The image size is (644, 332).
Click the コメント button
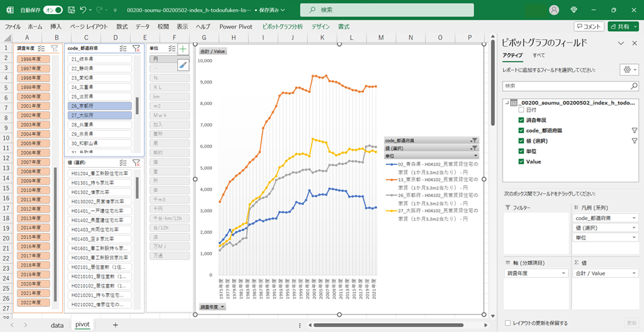point(589,26)
